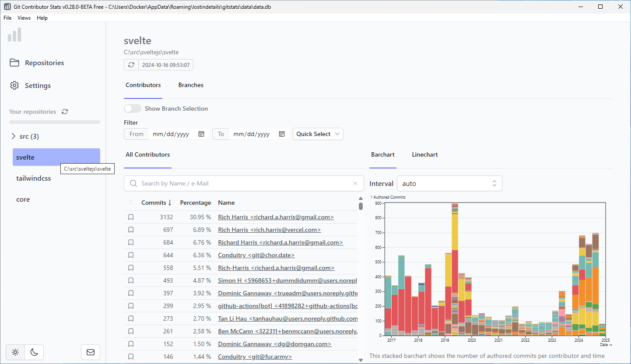631x364 pixels.
Task: Open the To date calendar picker
Action: (x=282, y=134)
